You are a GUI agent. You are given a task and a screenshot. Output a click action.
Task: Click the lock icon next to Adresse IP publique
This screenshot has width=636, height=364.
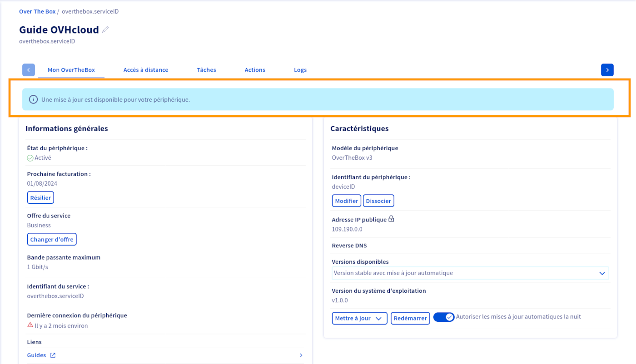(391, 219)
